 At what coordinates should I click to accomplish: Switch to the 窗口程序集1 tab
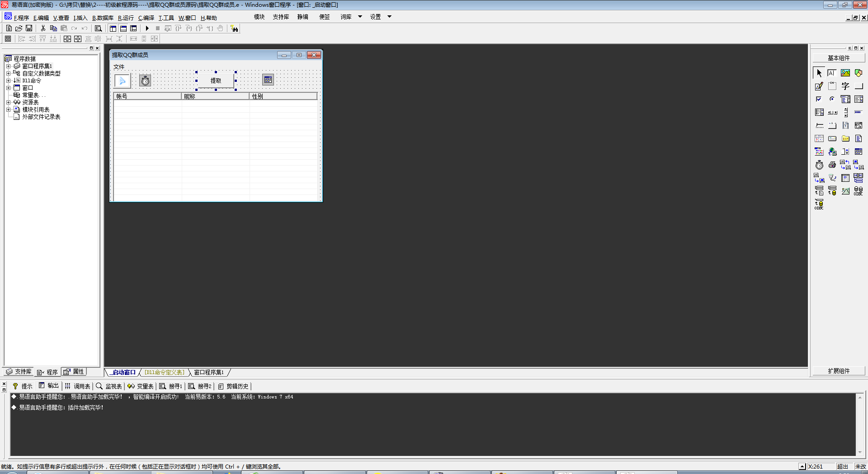(x=209, y=372)
